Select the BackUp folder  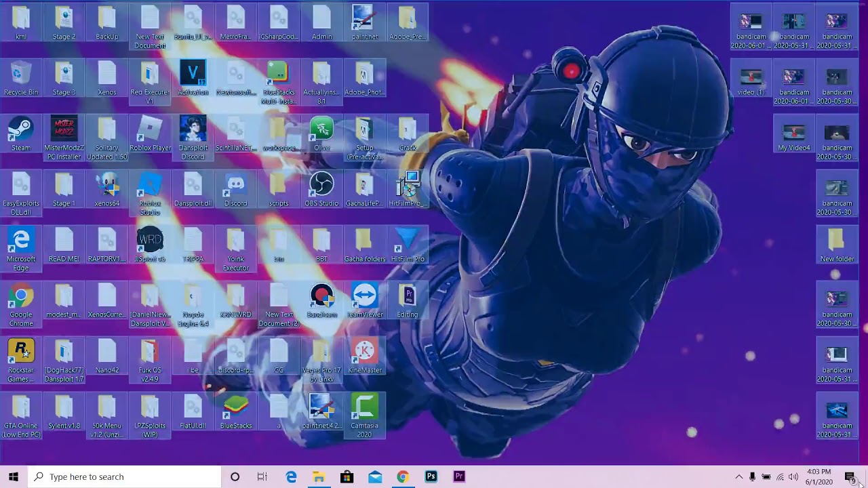tap(107, 22)
